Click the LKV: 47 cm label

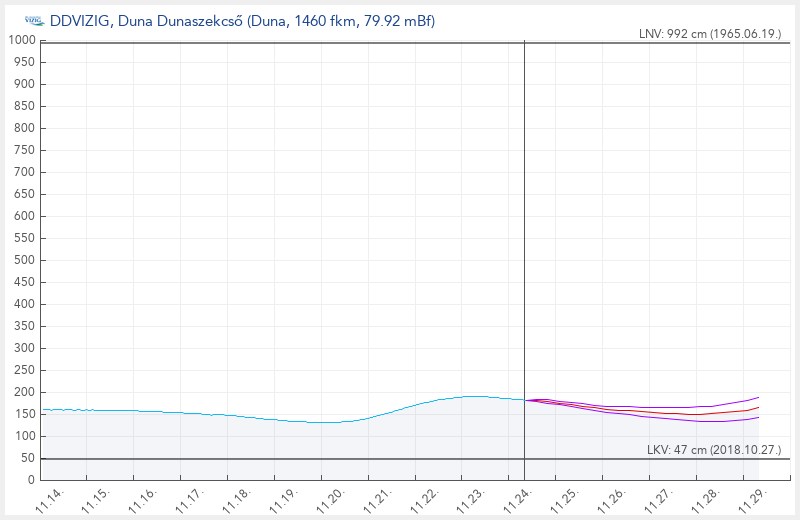714,450
